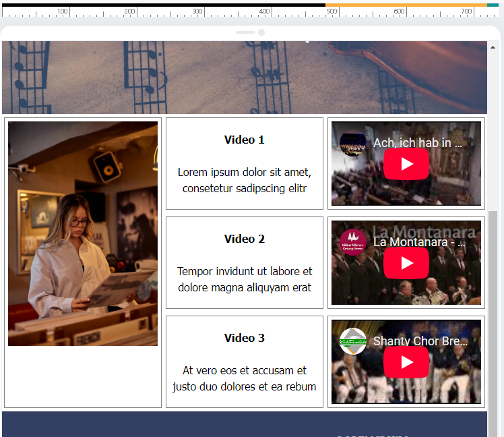Click the vertical scrollbar thumb

[493, 324]
